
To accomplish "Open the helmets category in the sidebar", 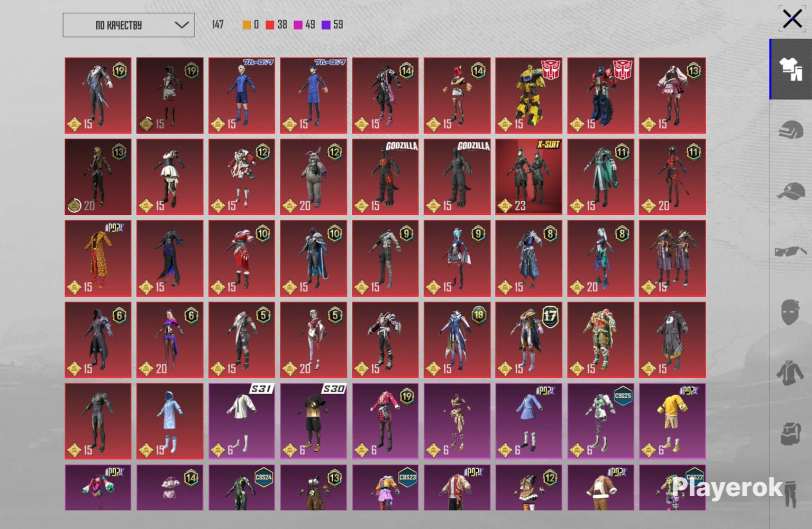I will click(791, 130).
